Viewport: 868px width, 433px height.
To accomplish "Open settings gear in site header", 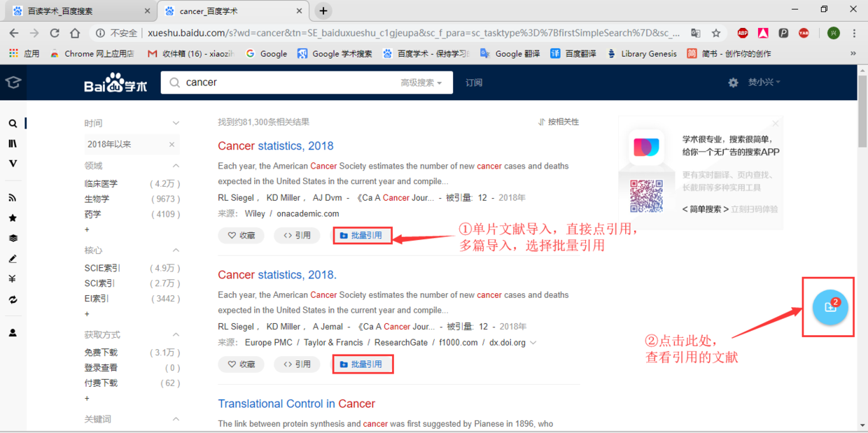I will [733, 83].
